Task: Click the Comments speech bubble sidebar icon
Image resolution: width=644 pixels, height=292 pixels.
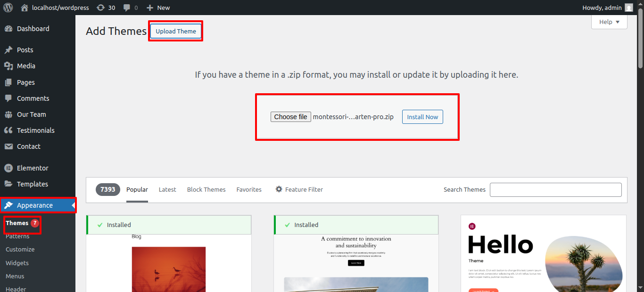Action: point(8,98)
